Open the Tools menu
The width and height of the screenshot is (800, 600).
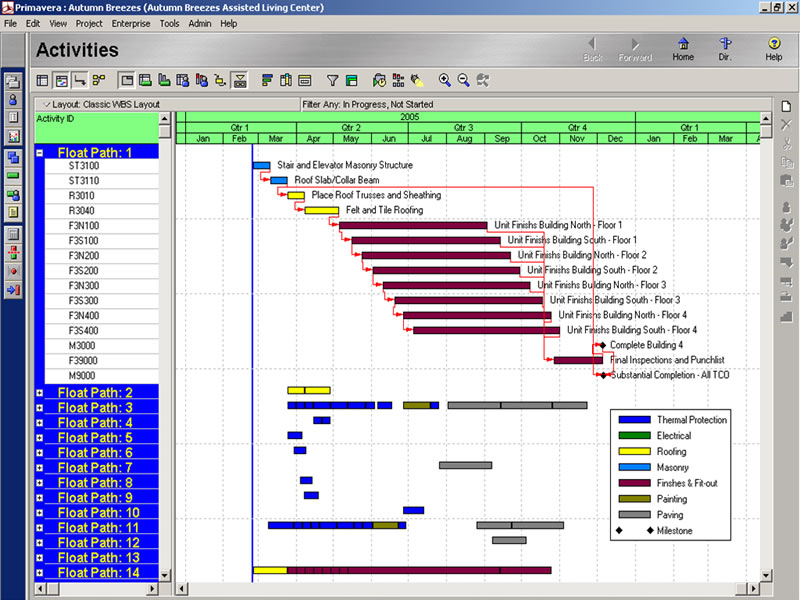(x=169, y=23)
